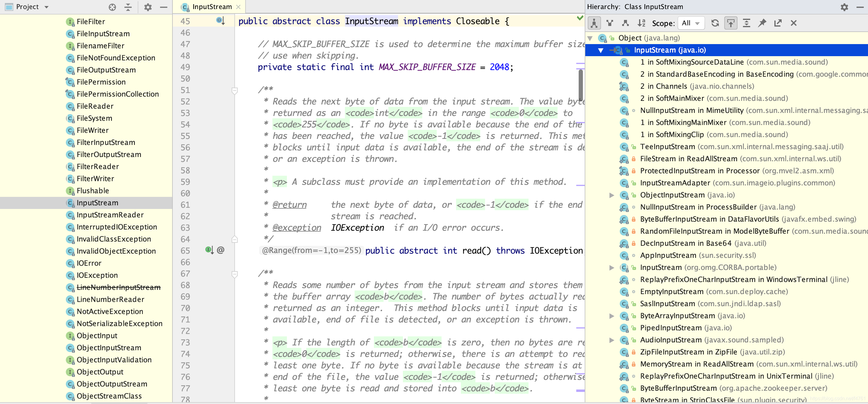This screenshot has height=404, width=868.
Task: Click the class icon of ProtectedInputStream in Processor
Action: pyautogui.click(x=624, y=171)
